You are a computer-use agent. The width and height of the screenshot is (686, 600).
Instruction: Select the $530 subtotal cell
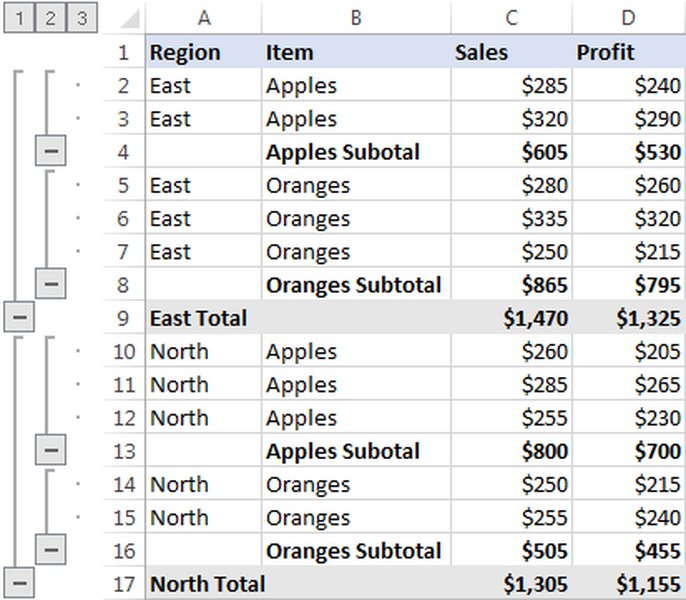[x=629, y=152]
